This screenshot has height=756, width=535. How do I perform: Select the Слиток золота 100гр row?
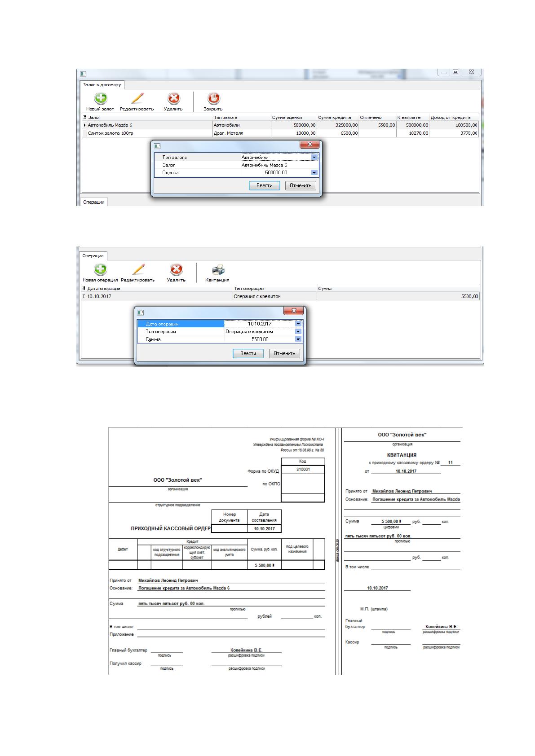pos(280,133)
